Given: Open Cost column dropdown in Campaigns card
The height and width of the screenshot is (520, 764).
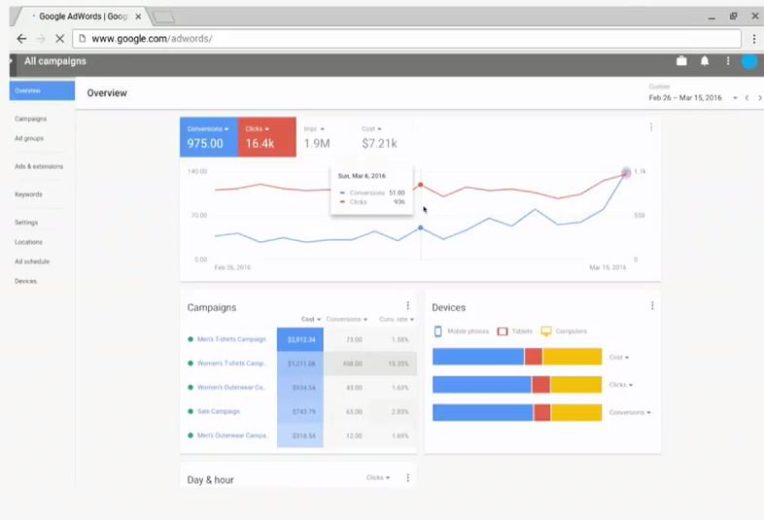Looking at the screenshot, I should [x=311, y=319].
